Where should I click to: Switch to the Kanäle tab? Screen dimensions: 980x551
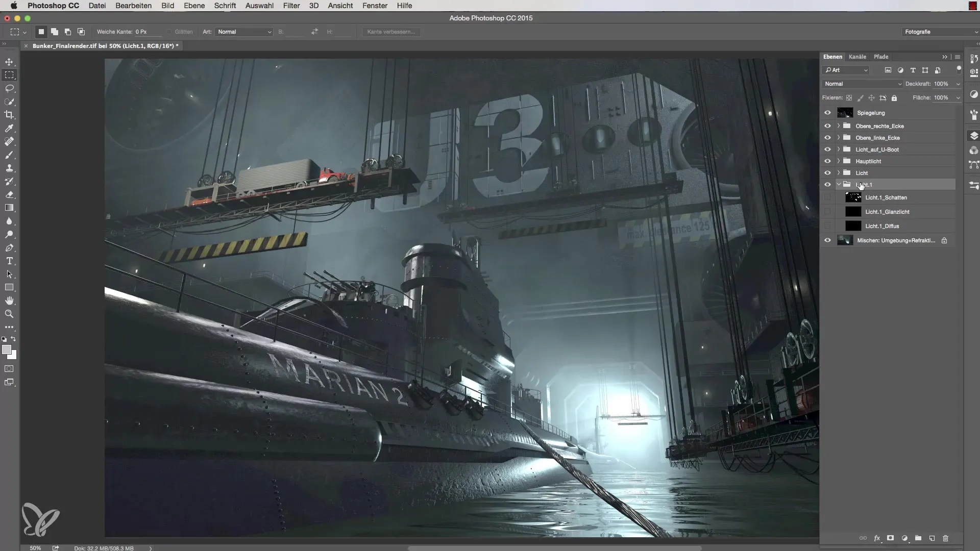click(x=857, y=57)
